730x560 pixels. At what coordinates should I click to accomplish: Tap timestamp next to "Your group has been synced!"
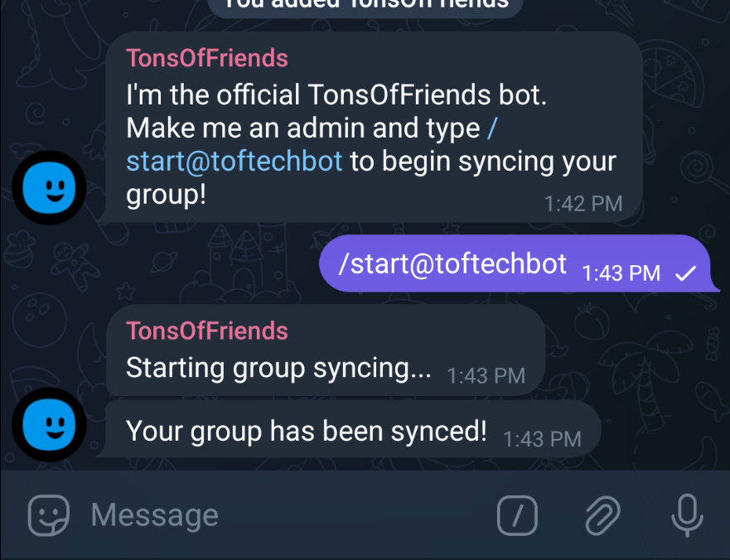tap(542, 439)
